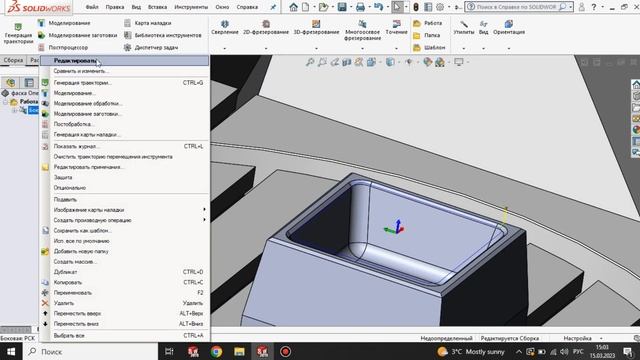This screenshot has height=360, width=640.
Task: Click the Windows Start button
Action: point(11,351)
